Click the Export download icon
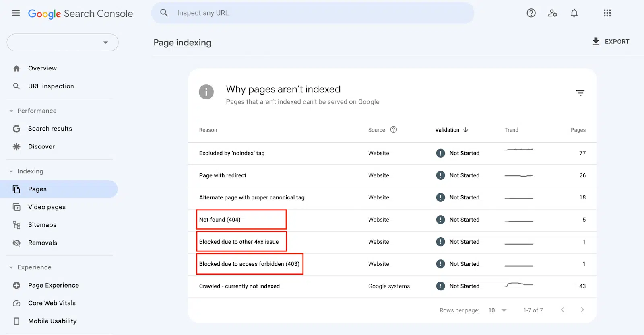The image size is (644, 335). [x=596, y=41]
